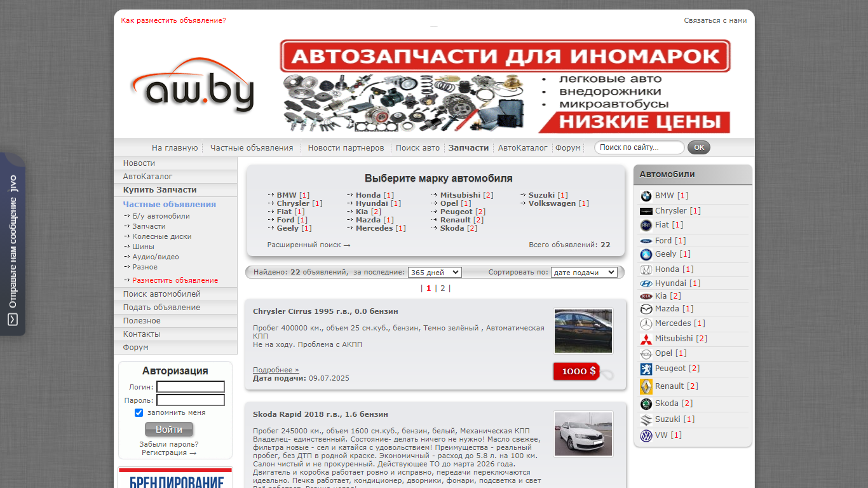Viewport: 868px width, 488px height.
Task: Click the BMW logo icon in sidebar
Action: pyautogui.click(x=646, y=196)
